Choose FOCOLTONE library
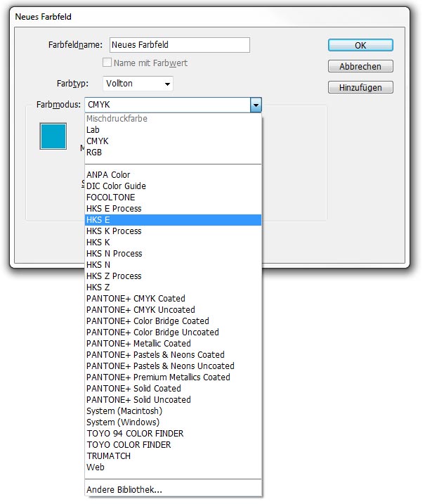The height and width of the screenshot is (504, 425). tap(173, 198)
